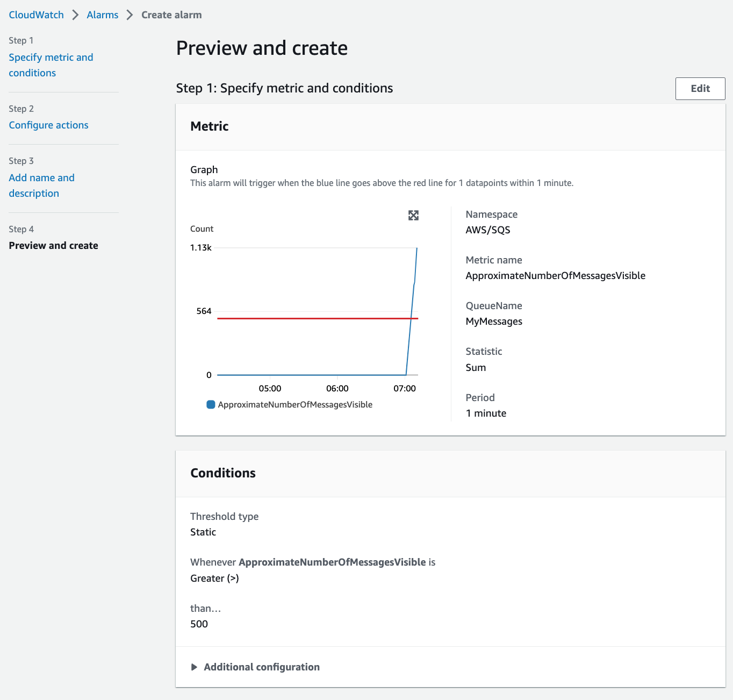Click the Edit button for Step 1
Image resolution: width=733 pixels, height=700 pixels.
(700, 89)
